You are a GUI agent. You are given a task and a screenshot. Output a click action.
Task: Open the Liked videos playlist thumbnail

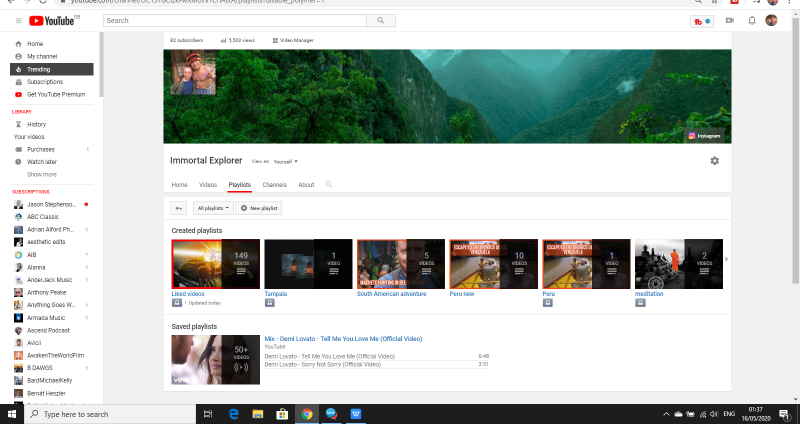point(215,264)
